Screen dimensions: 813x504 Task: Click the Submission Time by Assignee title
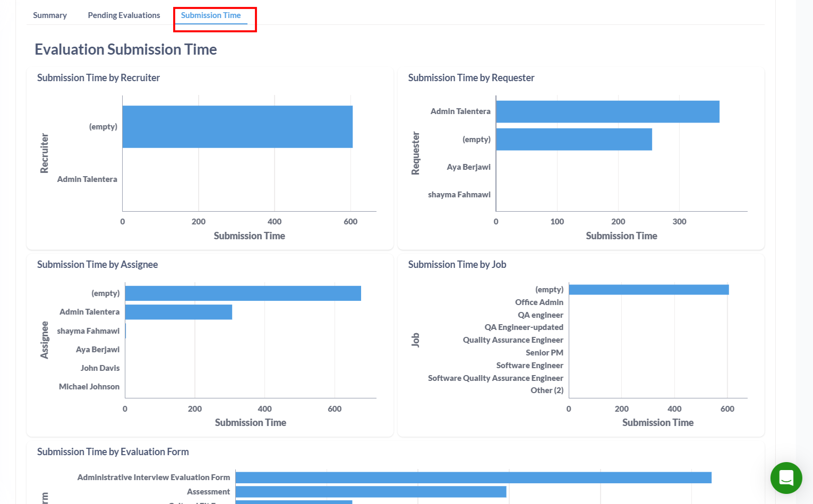tap(97, 265)
